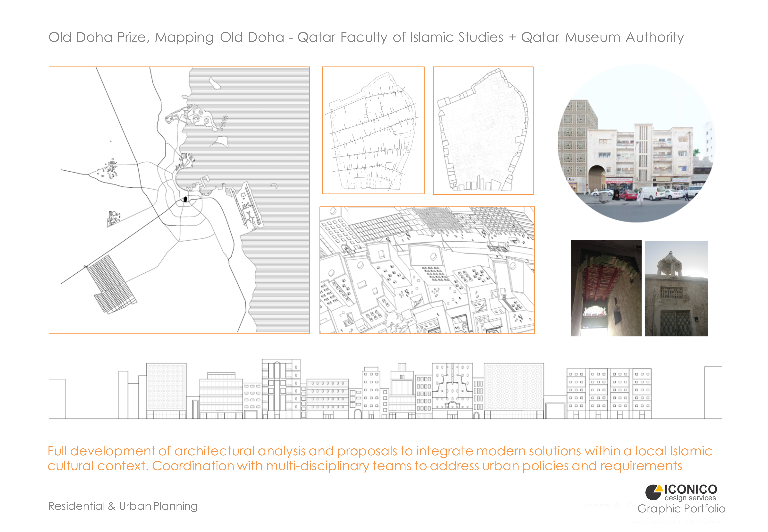Image resolution: width=768 pixels, height=532 pixels.
Task: Click the Old Doha Prize page title
Action: [x=366, y=37]
